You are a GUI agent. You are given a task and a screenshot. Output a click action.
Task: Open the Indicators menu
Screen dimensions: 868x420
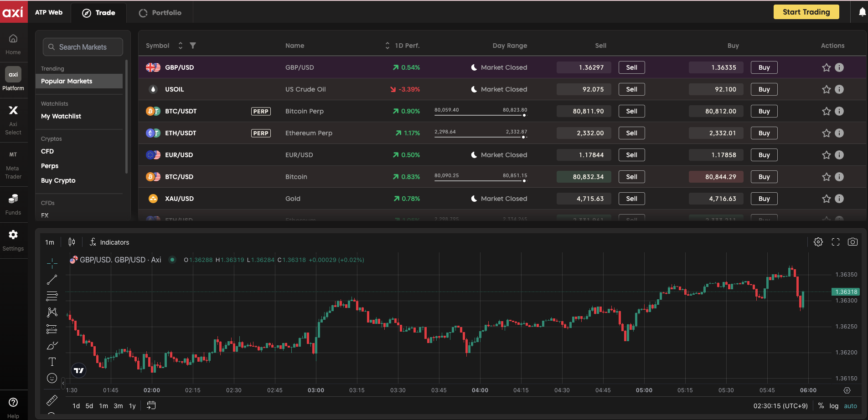pyautogui.click(x=109, y=242)
